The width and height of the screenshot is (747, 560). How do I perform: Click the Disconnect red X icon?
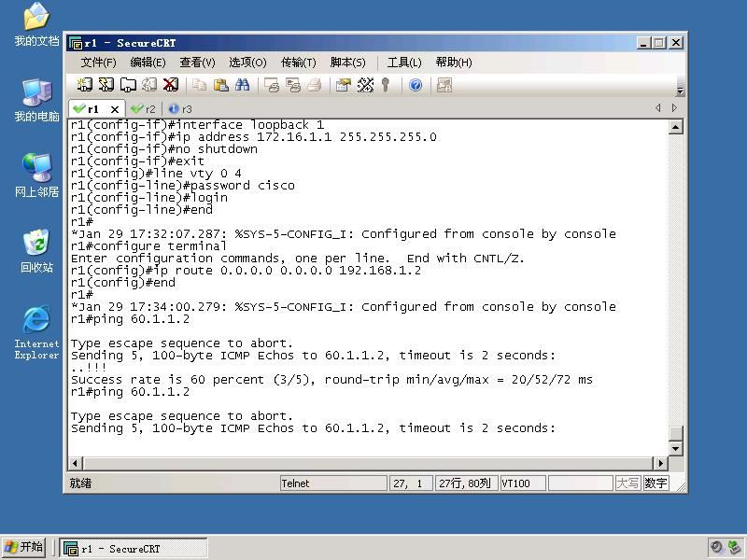click(171, 85)
